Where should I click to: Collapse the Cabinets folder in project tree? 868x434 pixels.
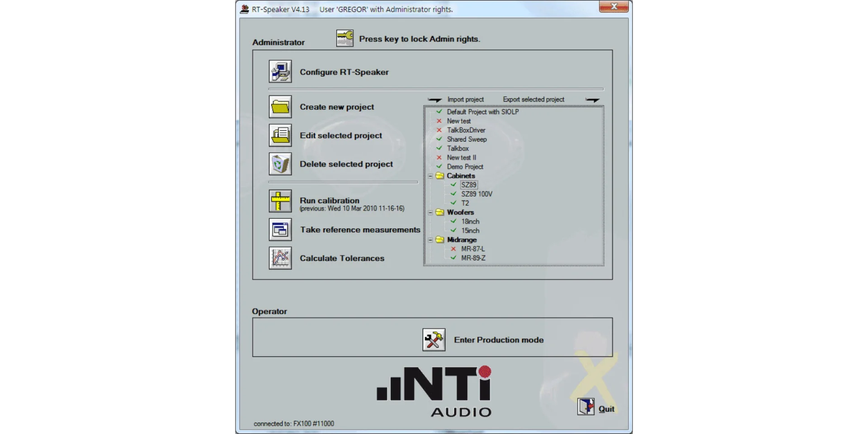[430, 176]
